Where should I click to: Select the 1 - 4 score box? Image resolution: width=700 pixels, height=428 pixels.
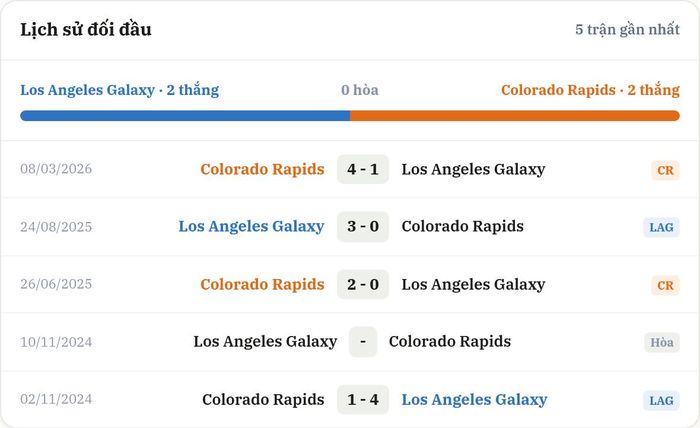click(x=363, y=399)
